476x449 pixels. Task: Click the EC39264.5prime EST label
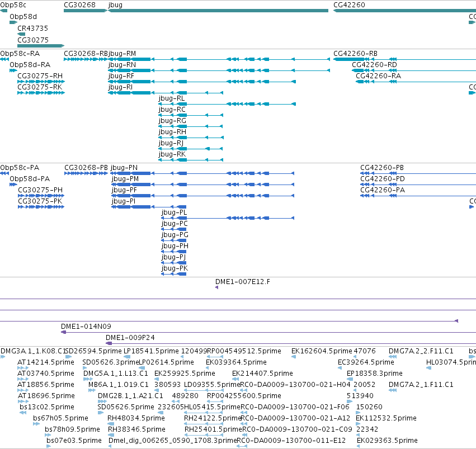pyautogui.click(x=366, y=362)
